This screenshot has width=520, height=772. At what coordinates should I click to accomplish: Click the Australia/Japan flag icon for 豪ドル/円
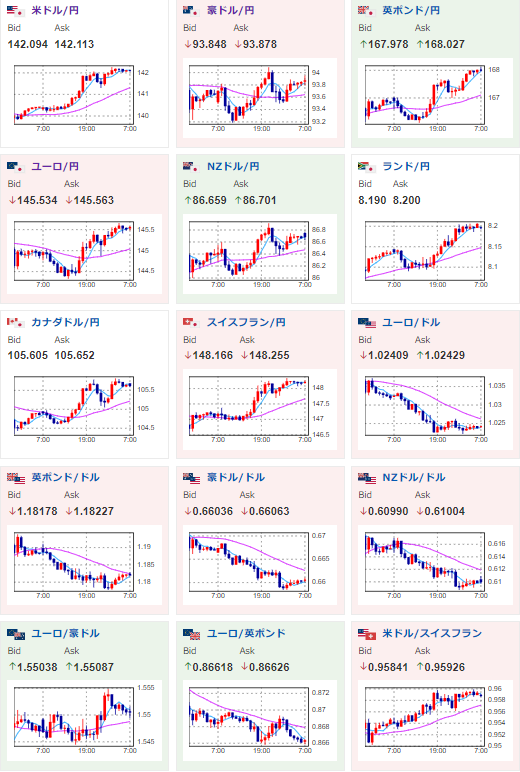(x=191, y=10)
